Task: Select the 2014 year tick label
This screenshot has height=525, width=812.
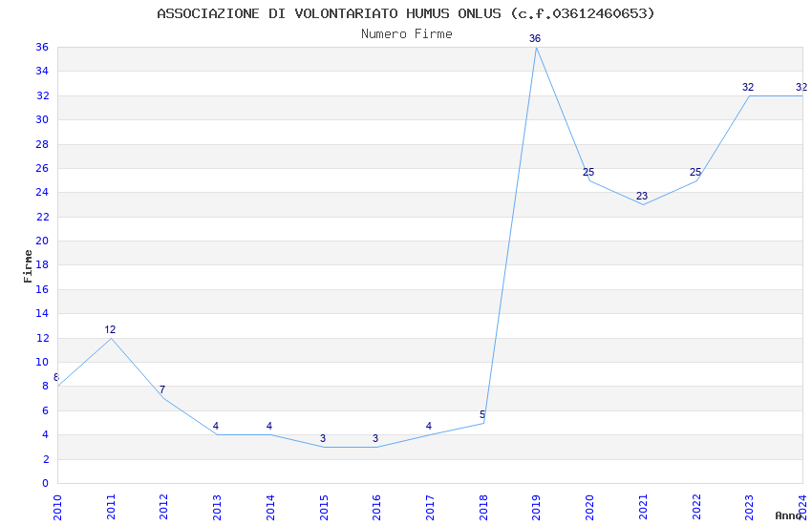Action: (x=270, y=508)
